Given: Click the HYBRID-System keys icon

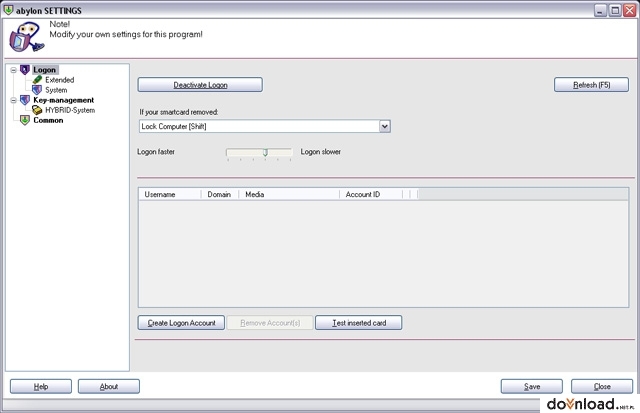Looking at the screenshot, I should click(37, 110).
